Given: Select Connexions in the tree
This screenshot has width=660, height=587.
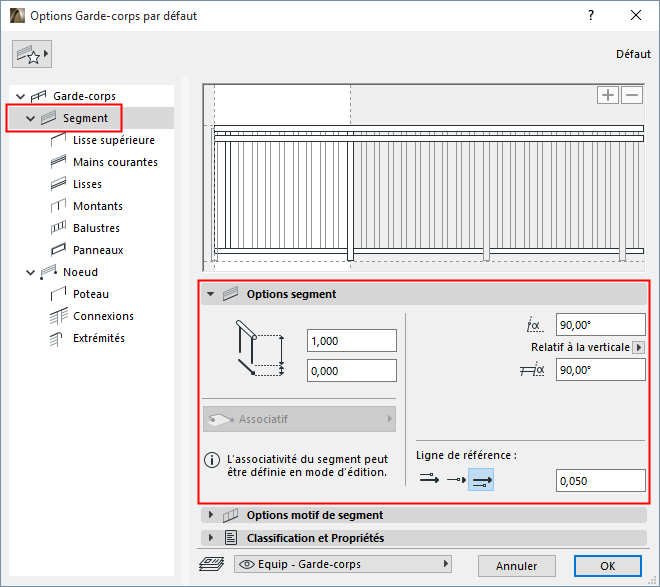Looking at the screenshot, I should (x=103, y=316).
